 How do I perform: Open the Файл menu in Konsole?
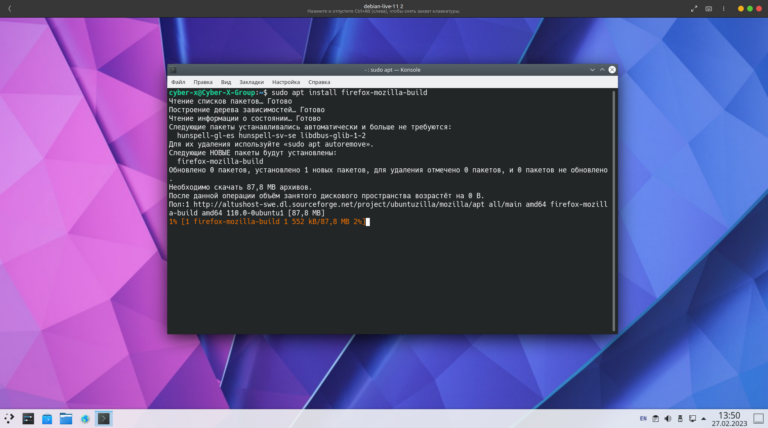tap(178, 82)
